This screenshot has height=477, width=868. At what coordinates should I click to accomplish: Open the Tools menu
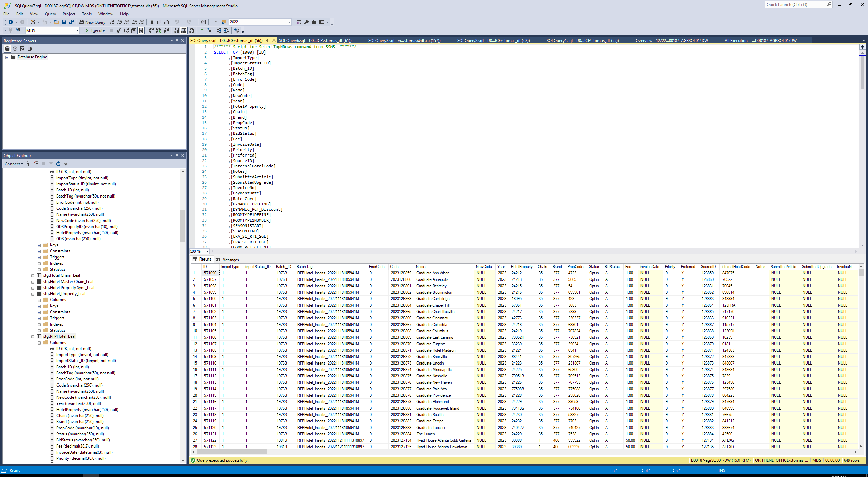86,14
